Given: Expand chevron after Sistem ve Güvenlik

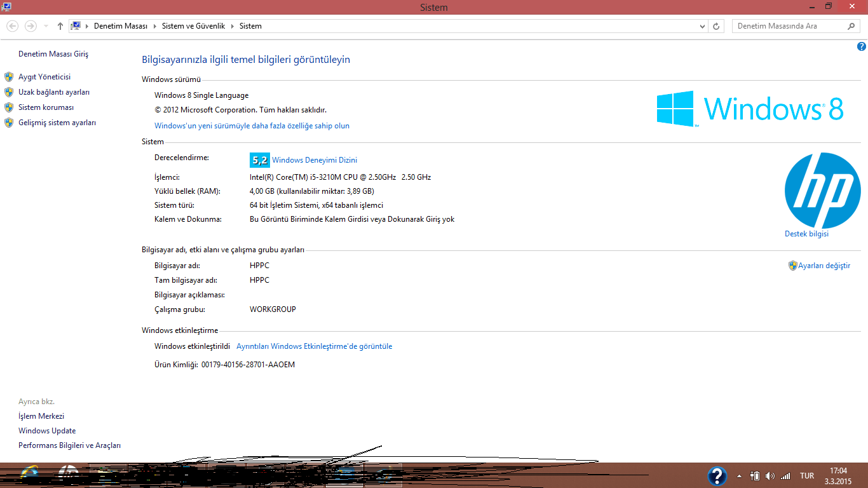Looking at the screenshot, I should point(232,26).
